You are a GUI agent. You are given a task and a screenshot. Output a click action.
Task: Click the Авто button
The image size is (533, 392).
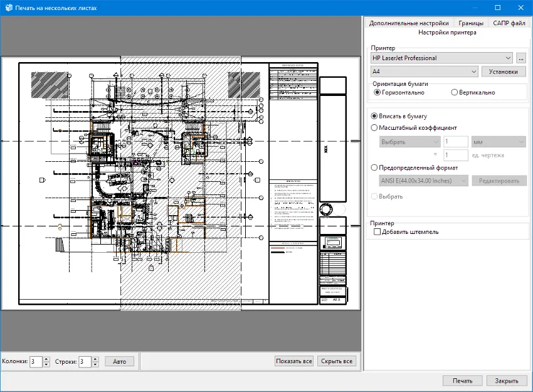119,361
